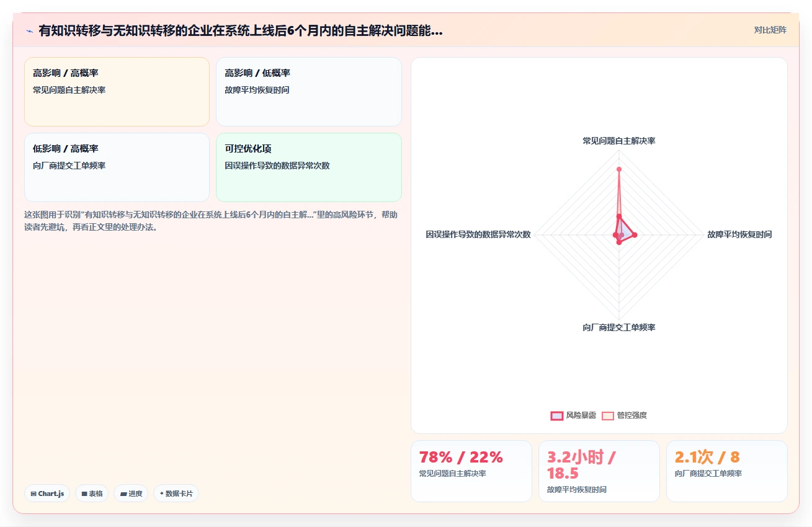Click the 进度 tag chip
The image size is (812, 527).
(131, 494)
